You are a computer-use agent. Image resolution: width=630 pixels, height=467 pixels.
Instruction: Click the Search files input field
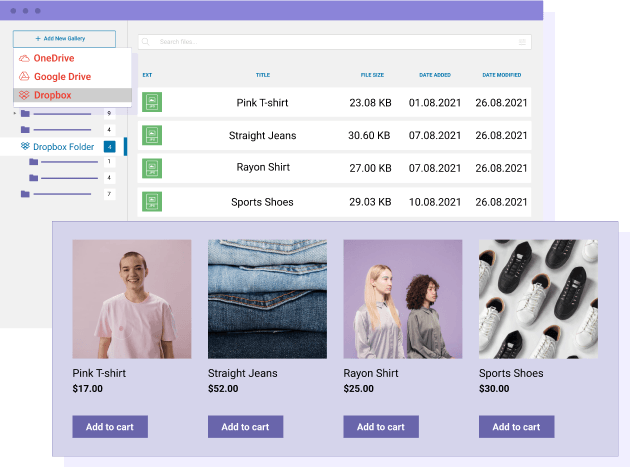click(334, 42)
